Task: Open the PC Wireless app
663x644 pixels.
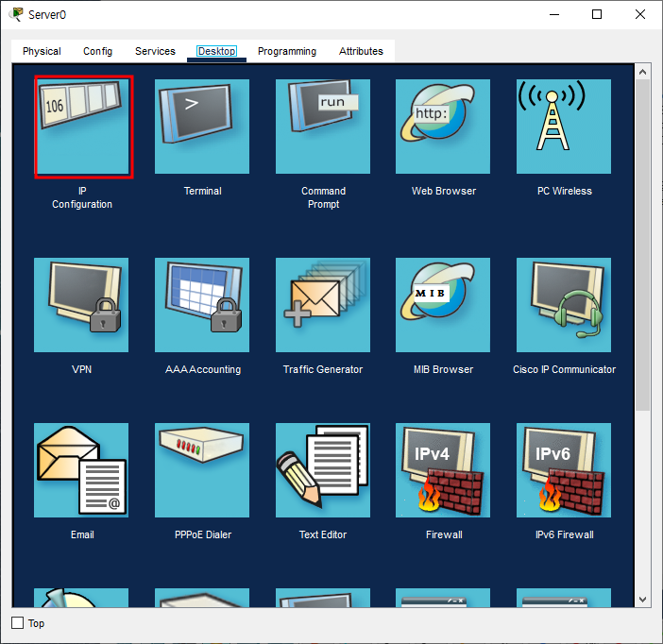Action: coord(564,127)
